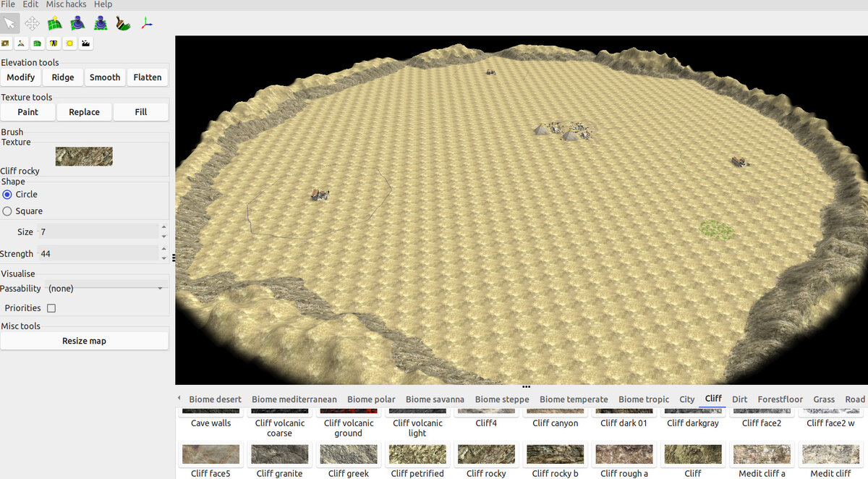Open the Environment sidebar sun icon
The height and width of the screenshot is (479, 868).
(69, 43)
